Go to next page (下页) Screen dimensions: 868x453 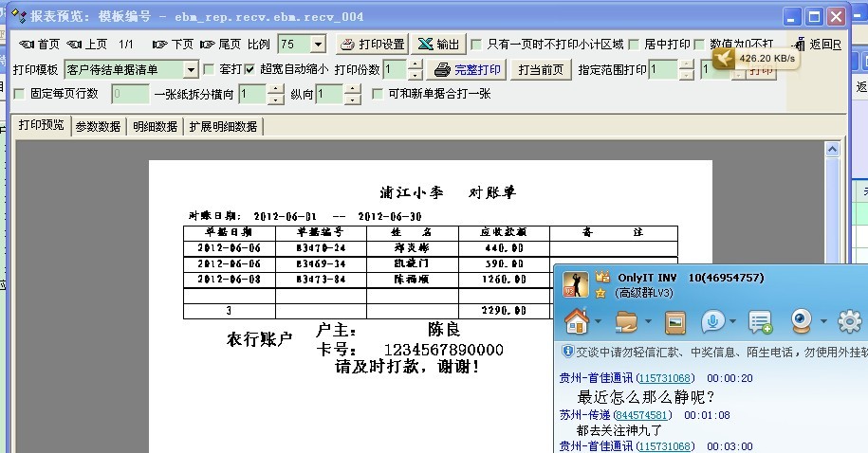coord(173,45)
